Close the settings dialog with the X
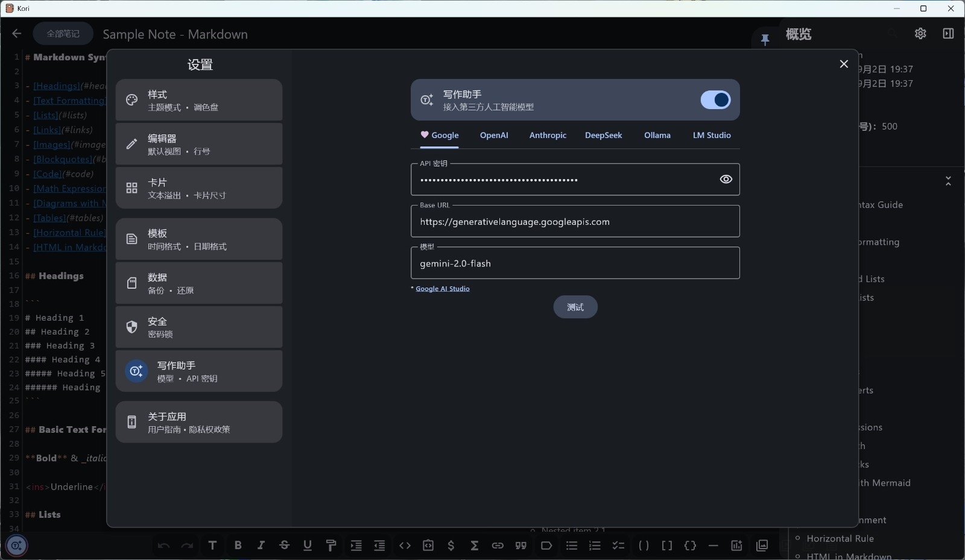This screenshot has width=965, height=560. [x=844, y=64]
